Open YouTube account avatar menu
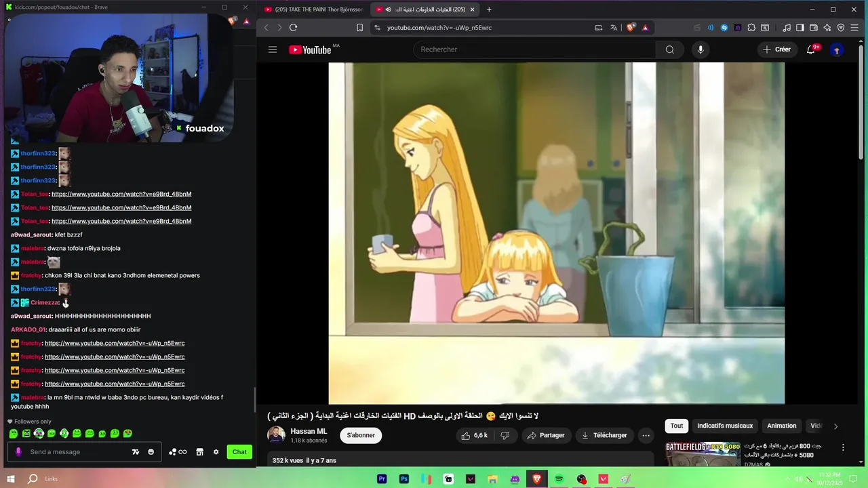868x488 pixels. (x=837, y=49)
